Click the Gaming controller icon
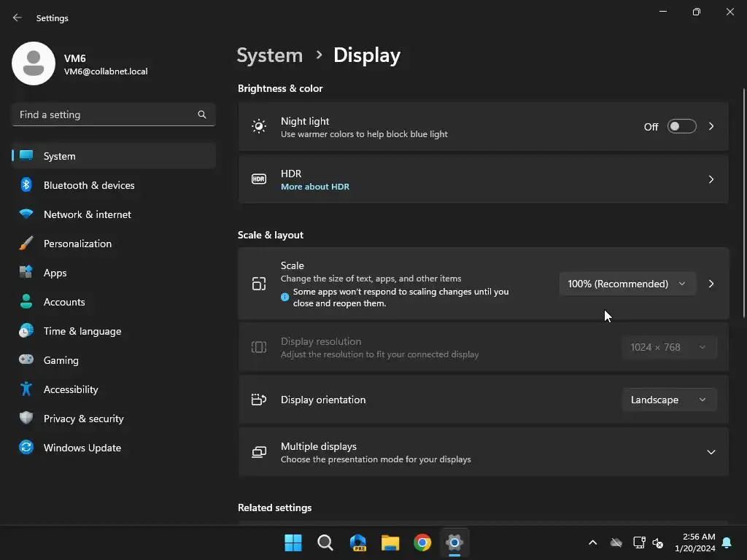Viewport: 747px width, 560px height. [x=26, y=359]
